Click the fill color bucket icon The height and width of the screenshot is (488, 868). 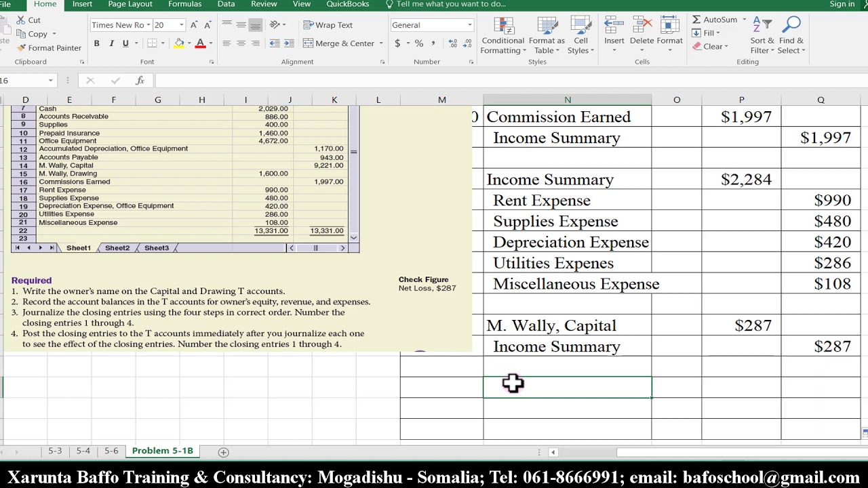tap(179, 43)
